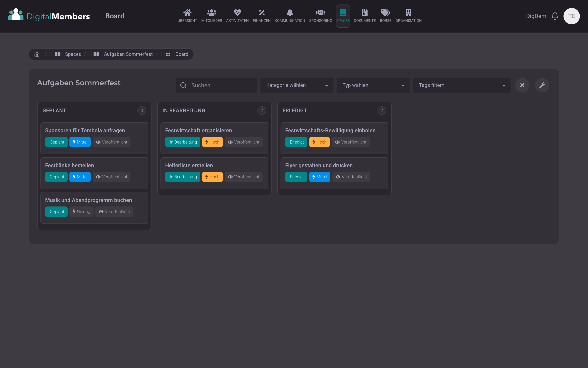Click Niedrig priority tag on Musik card

(x=81, y=212)
